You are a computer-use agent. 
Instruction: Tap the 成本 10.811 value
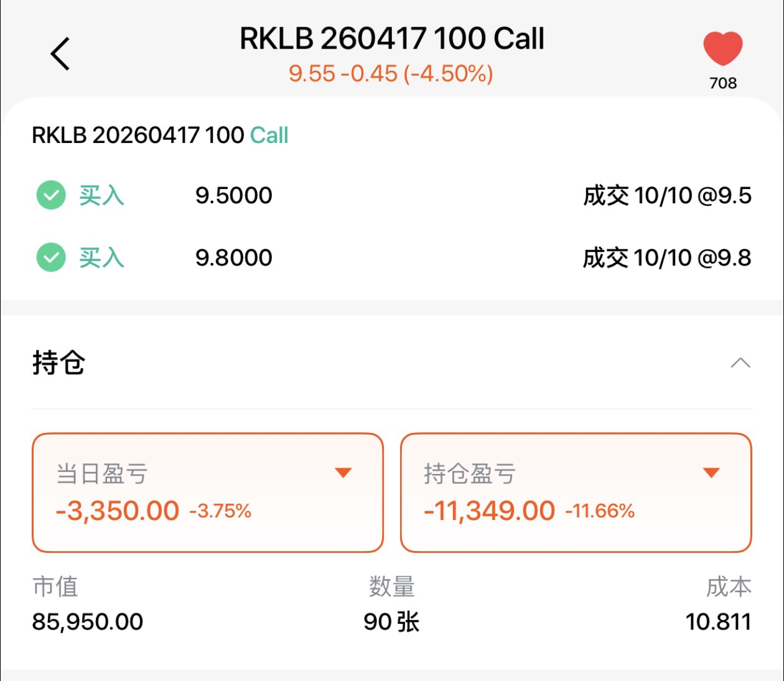[x=718, y=621]
